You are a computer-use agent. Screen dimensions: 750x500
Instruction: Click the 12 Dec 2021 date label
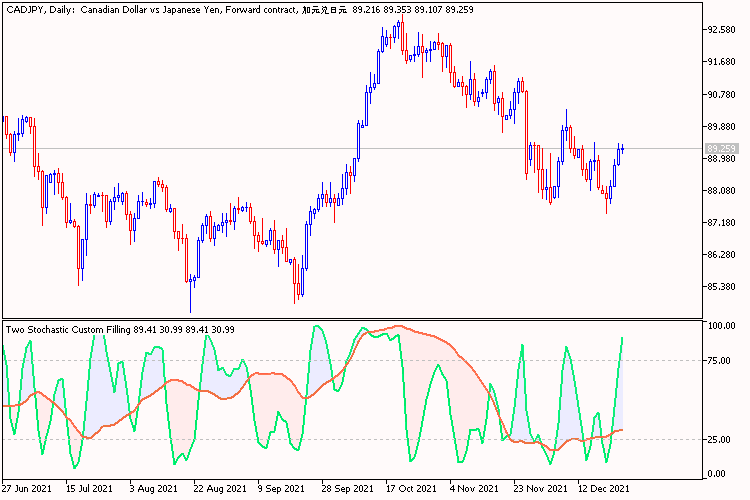[604, 489]
